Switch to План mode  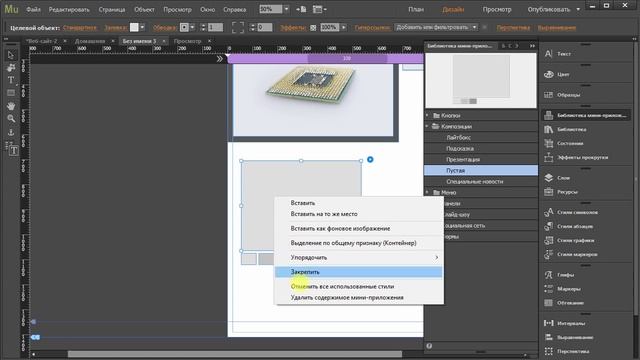pos(416,9)
